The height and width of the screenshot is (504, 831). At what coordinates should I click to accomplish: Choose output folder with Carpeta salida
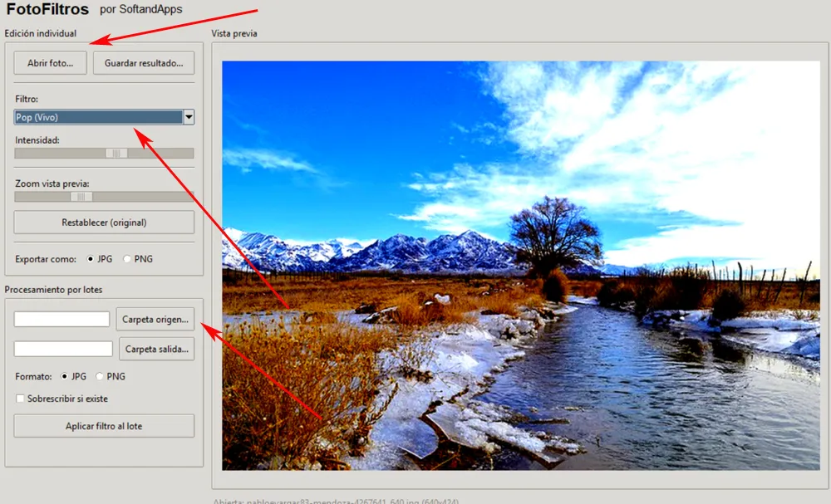(x=157, y=349)
